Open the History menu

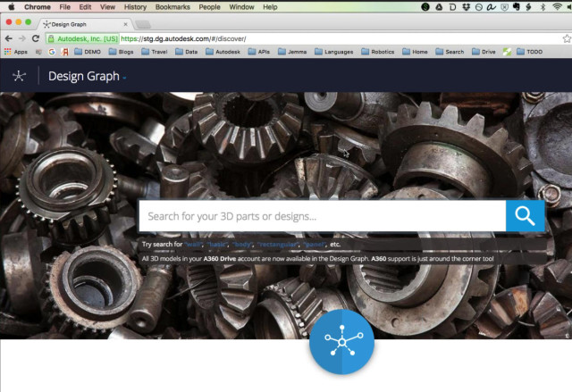(135, 7)
